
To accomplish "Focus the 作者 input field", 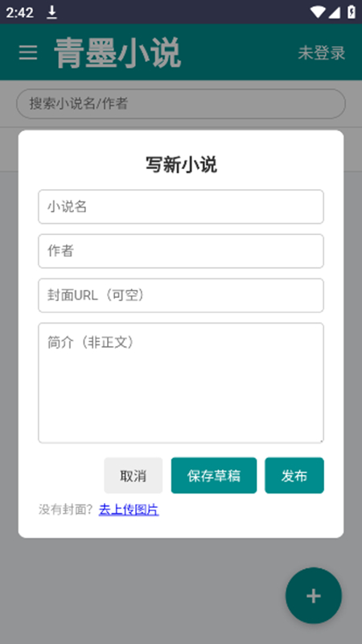I will click(x=181, y=251).
